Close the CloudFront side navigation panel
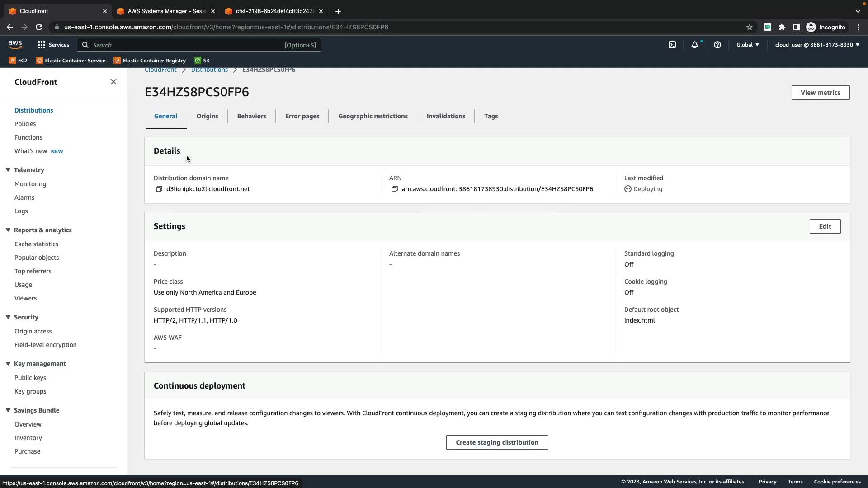The image size is (868, 488). [x=113, y=82]
